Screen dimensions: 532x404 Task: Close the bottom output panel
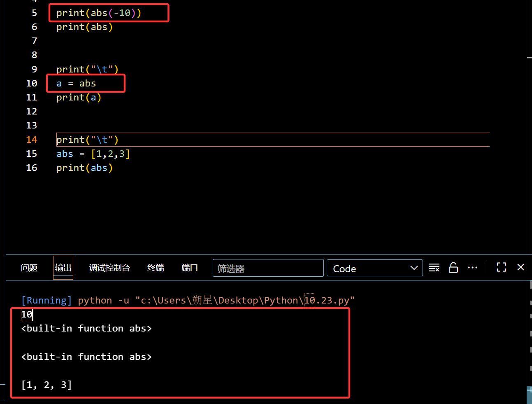click(x=520, y=267)
